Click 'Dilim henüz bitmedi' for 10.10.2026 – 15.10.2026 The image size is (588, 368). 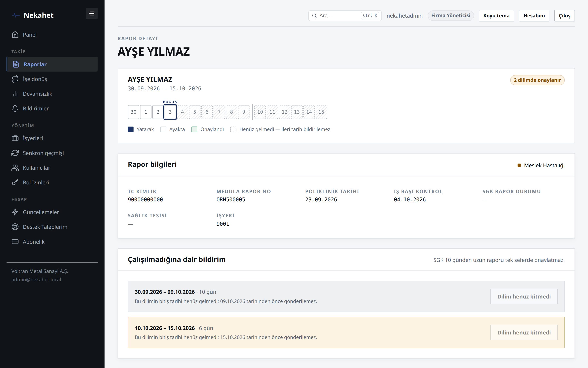[x=524, y=332]
